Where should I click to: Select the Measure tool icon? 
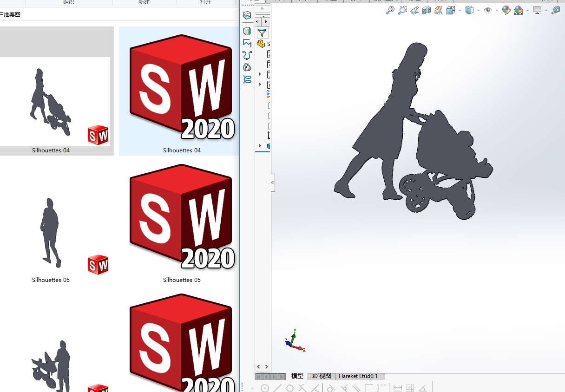click(x=556, y=10)
